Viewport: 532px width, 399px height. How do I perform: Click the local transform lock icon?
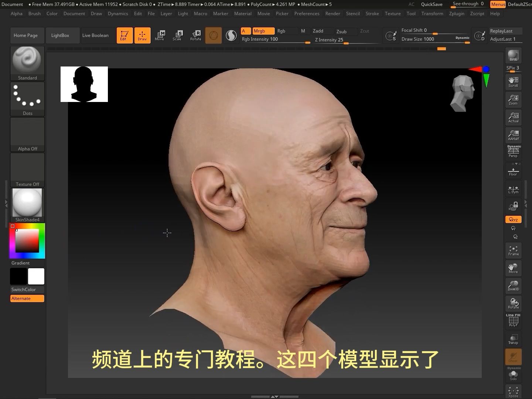(513, 206)
